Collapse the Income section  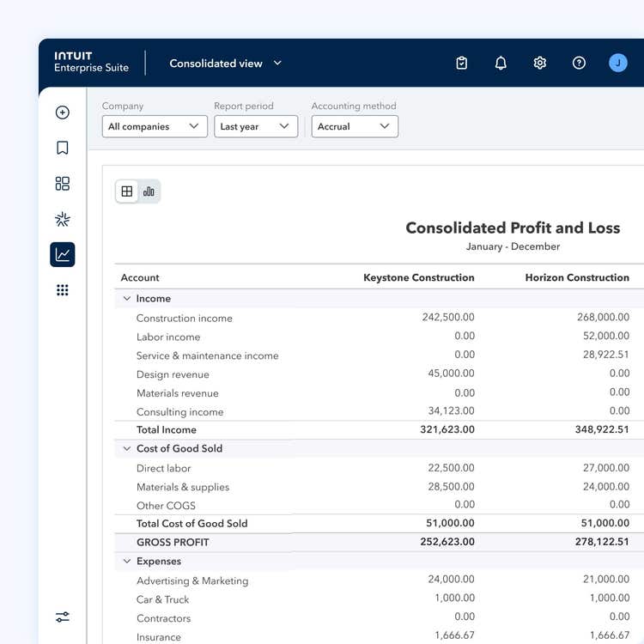(x=127, y=299)
